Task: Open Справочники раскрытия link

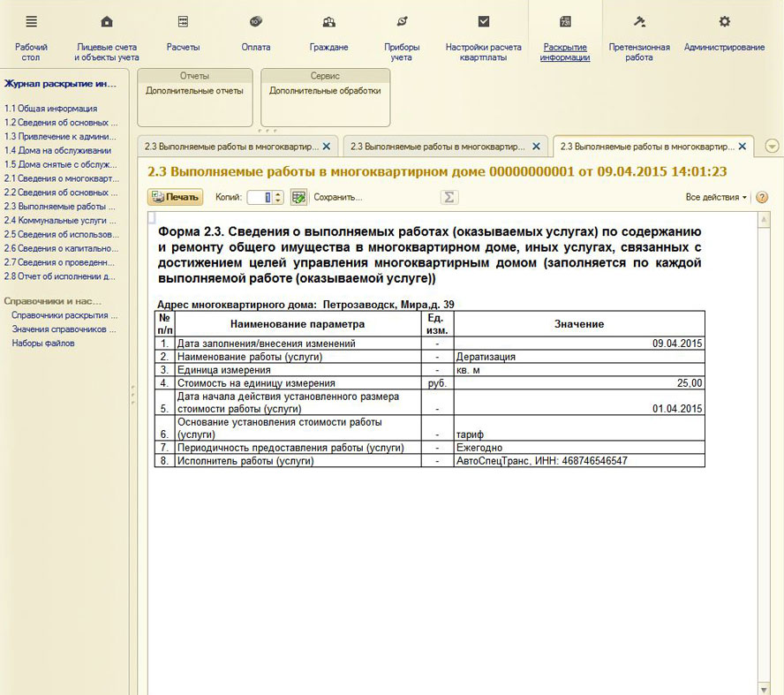Action: coord(64,315)
